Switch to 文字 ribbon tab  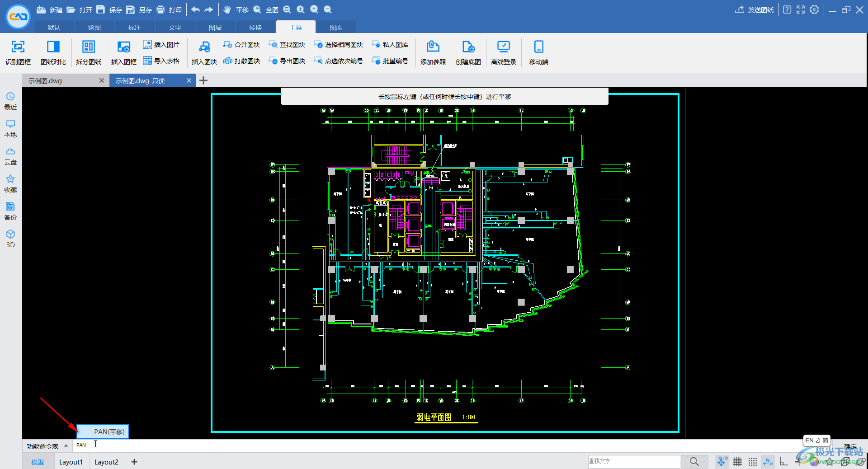coord(175,28)
